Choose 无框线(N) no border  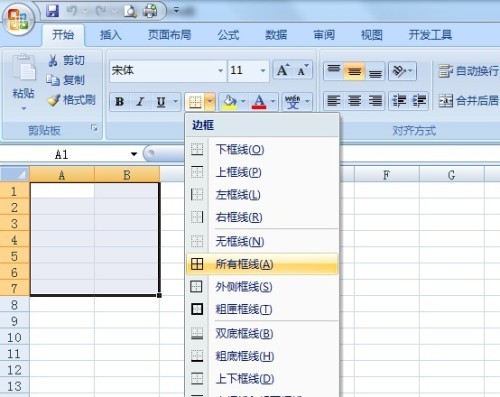point(262,241)
